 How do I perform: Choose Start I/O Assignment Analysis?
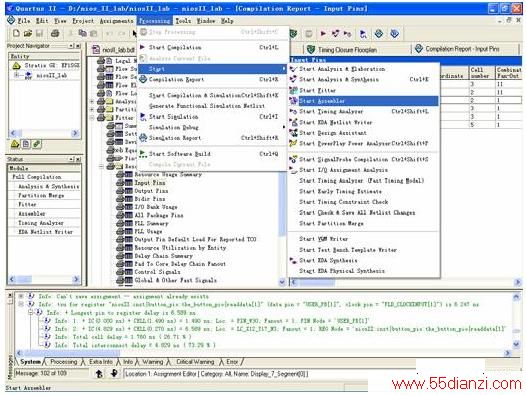click(x=364, y=170)
